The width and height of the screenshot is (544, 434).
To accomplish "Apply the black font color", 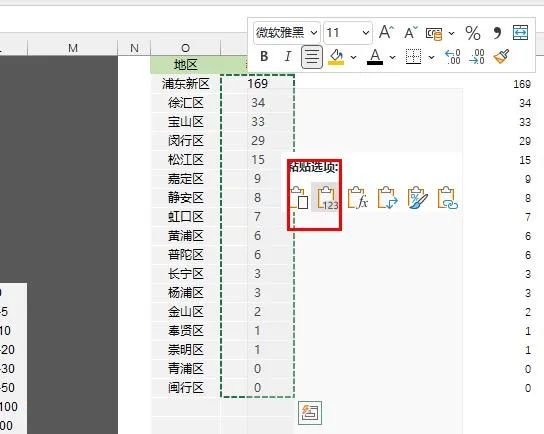I will 375,57.
